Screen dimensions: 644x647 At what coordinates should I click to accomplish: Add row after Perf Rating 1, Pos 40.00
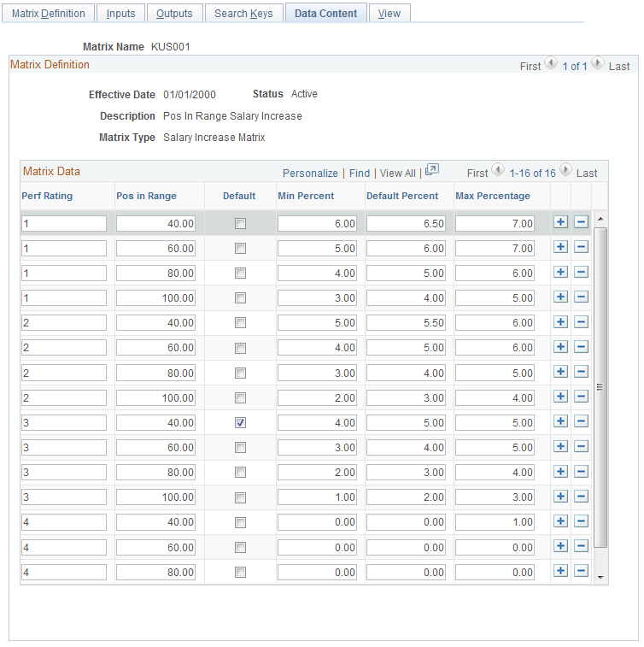pyautogui.click(x=560, y=222)
